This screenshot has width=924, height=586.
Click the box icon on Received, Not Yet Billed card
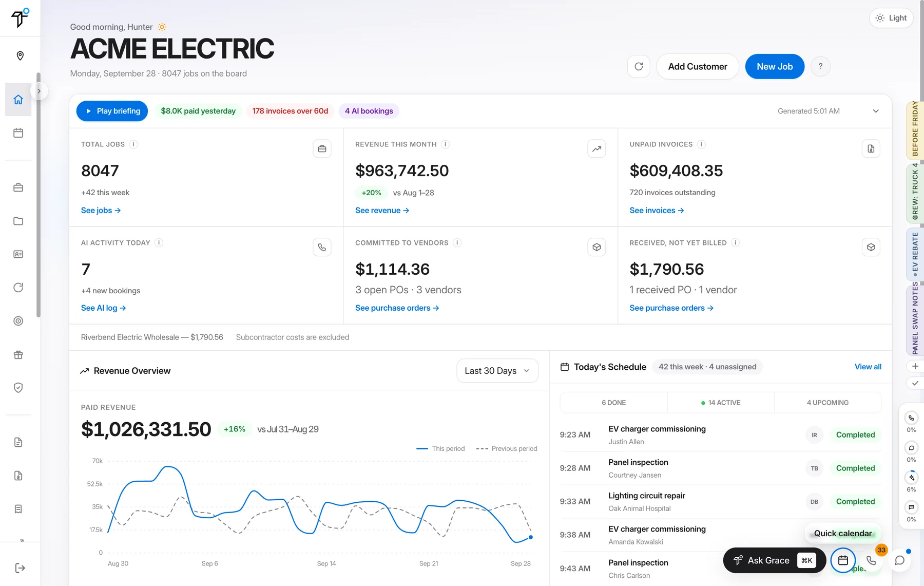(871, 247)
